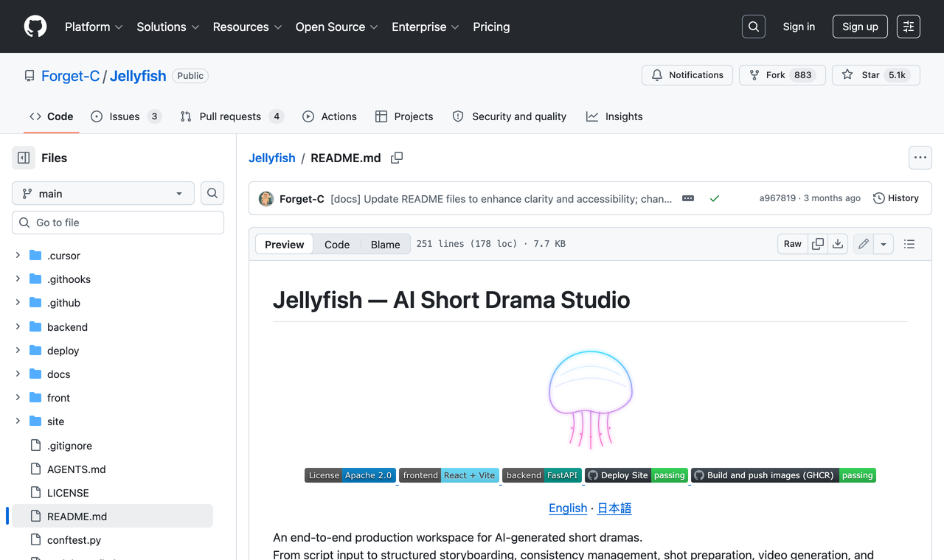Open the Pricing link
Viewport: 944px width, 560px height.
click(x=491, y=27)
